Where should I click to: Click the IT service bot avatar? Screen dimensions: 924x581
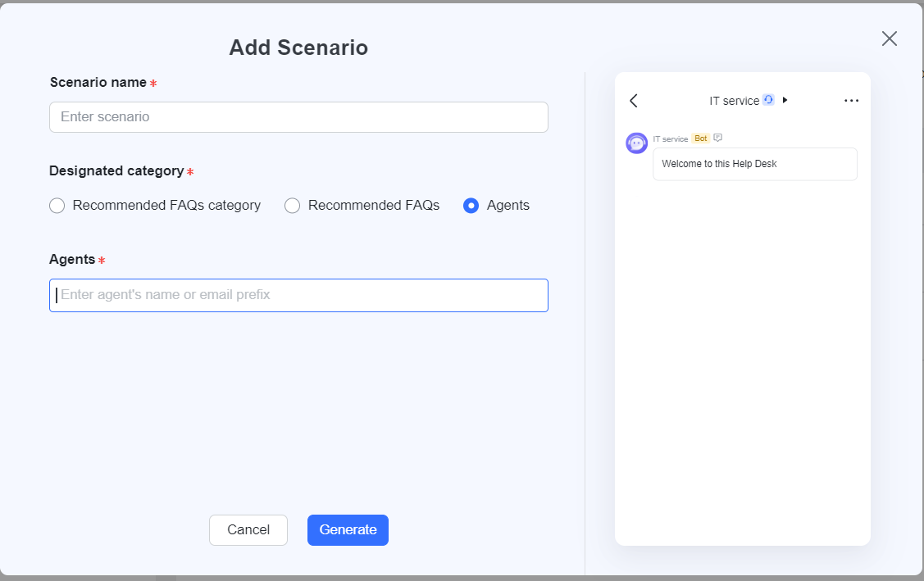pos(637,143)
